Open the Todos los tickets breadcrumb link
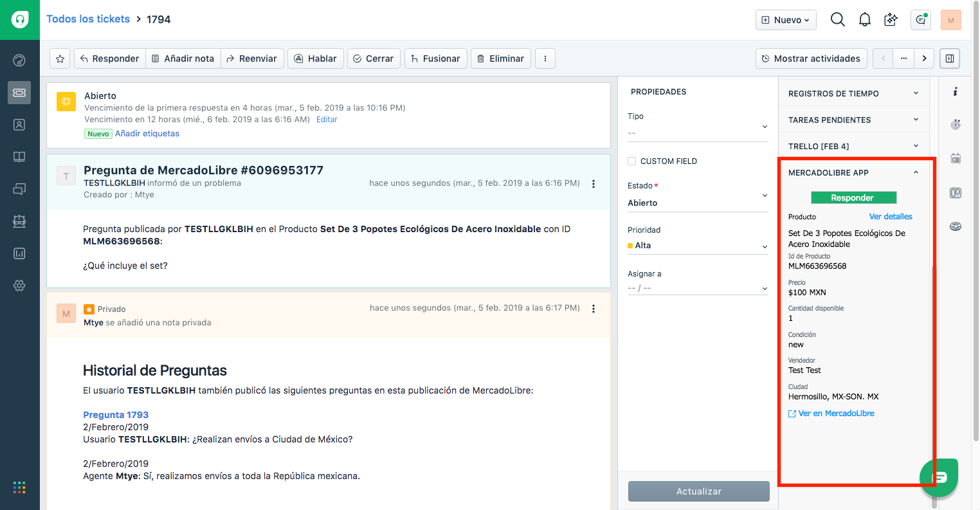The image size is (980, 510). pyautogui.click(x=88, y=19)
